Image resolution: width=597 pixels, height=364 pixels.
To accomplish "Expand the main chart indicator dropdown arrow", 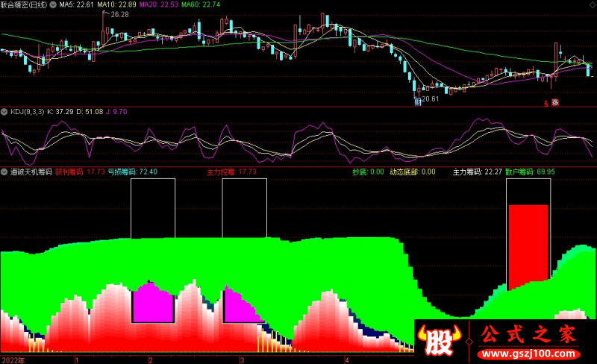I will pos(4,4).
